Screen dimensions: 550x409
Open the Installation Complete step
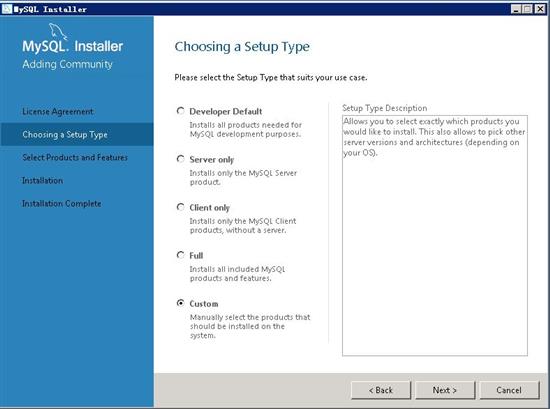coord(62,203)
